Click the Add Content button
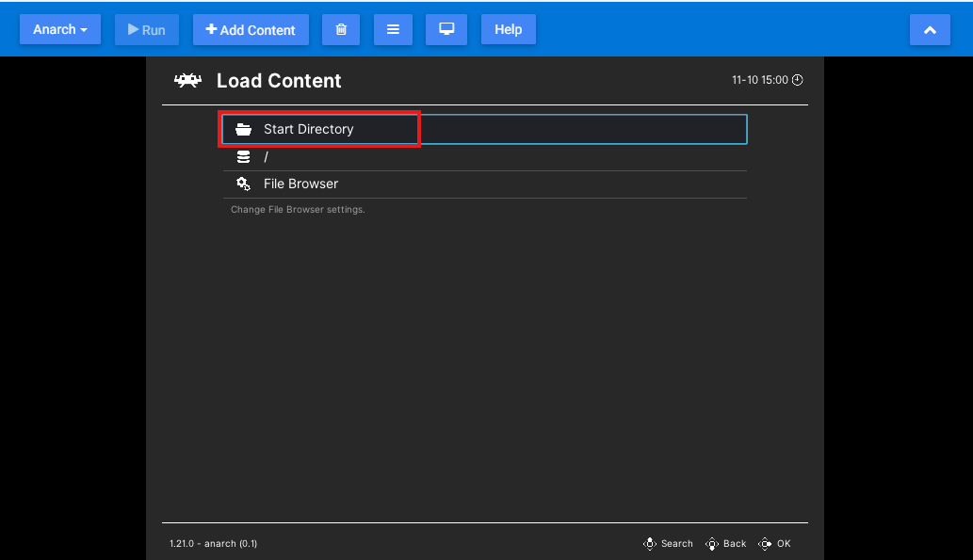This screenshot has height=560, width=973. pyautogui.click(x=251, y=29)
